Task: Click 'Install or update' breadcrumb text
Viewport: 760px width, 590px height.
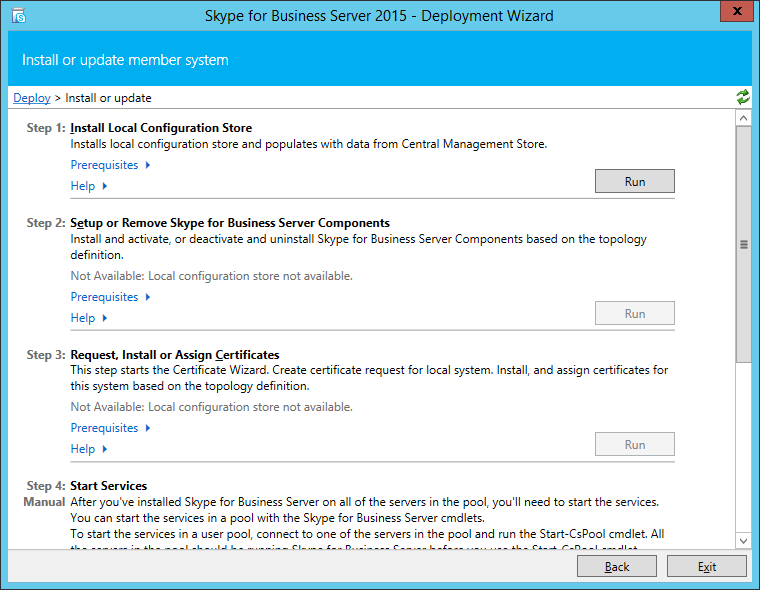Action: (108, 98)
